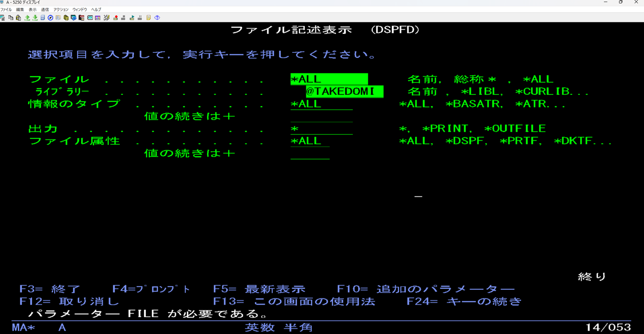Image resolution: width=644 pixels, height=334 pixels.
Task: Click F24= キーの続き function key label
Action: [x=464, y=302]
